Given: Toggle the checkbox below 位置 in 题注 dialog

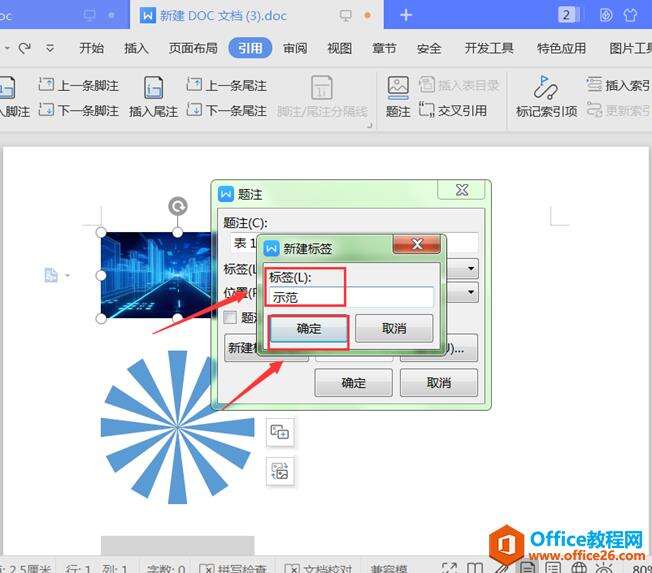Looking at the screenshot, I should coord(230,317).
